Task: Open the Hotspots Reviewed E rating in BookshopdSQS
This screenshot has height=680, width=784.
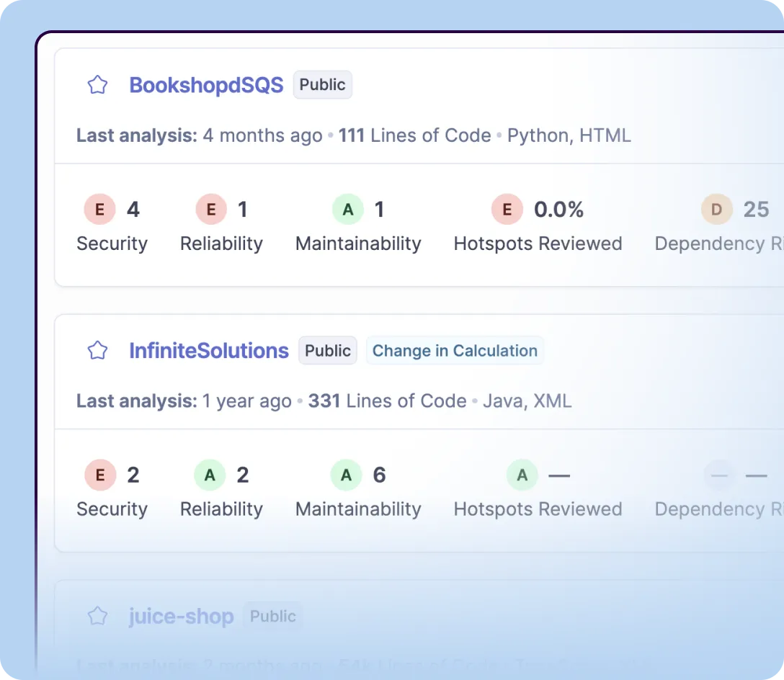Action: pos(507,210)
